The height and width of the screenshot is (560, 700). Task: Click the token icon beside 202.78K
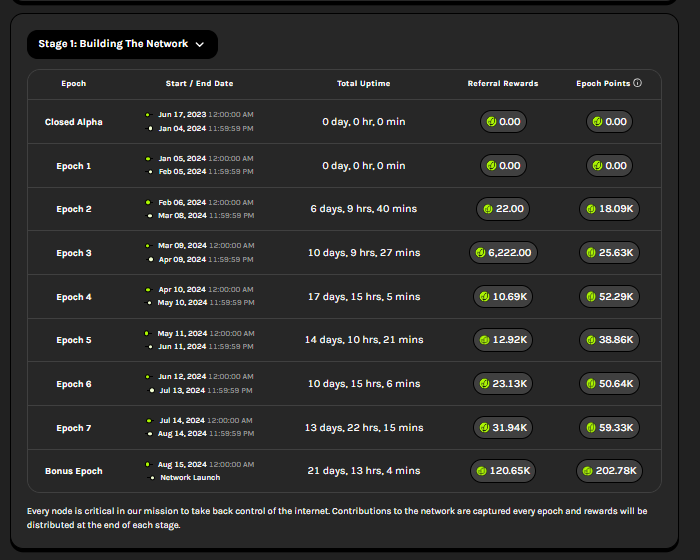coord(588,471)
